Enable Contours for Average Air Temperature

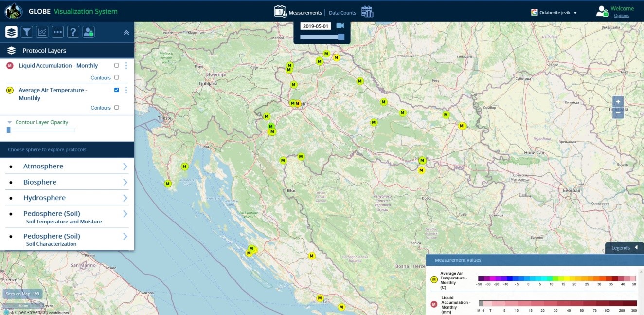pyautogui.click(x=116, y=108)
